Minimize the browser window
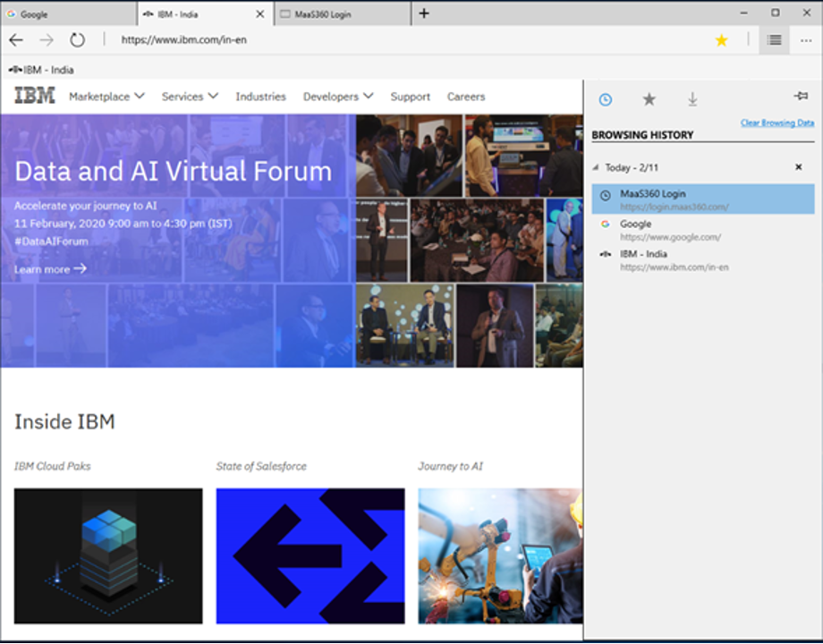 pos(743,13)
